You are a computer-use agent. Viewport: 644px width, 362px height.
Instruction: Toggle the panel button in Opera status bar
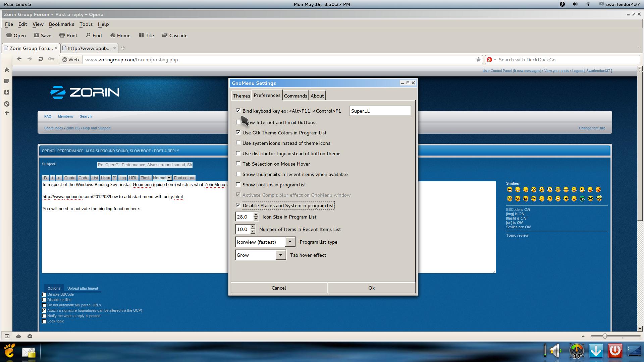click(x=7, y=336)
